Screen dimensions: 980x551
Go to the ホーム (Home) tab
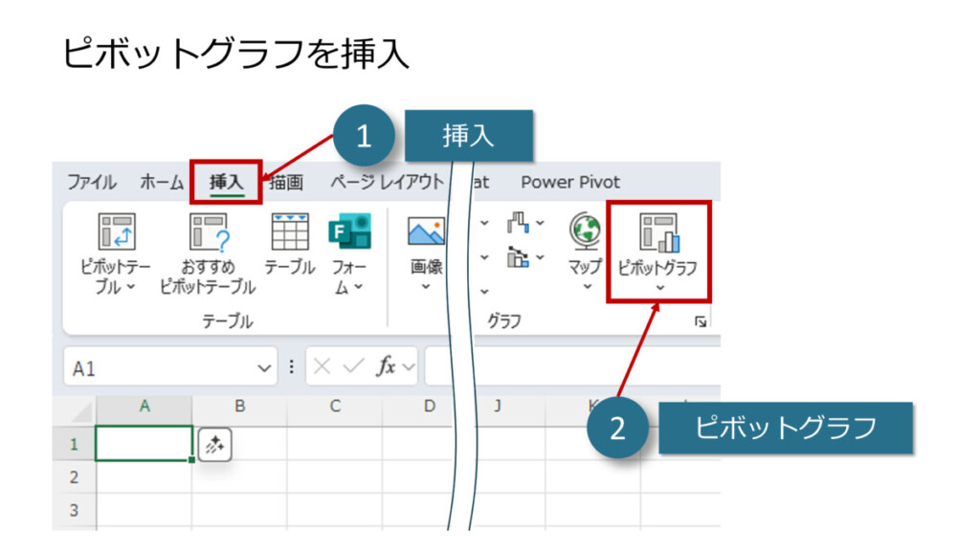[x=162, y=182]
